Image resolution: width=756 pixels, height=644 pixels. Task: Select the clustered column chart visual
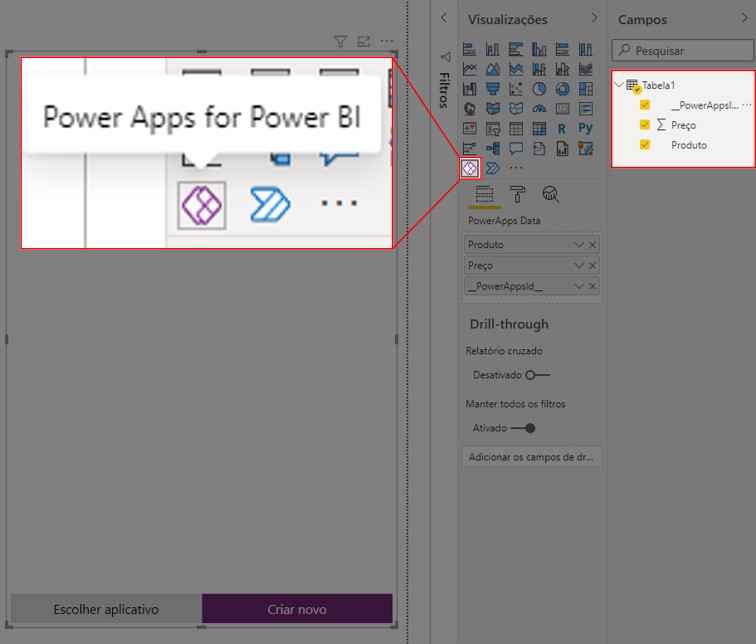click(539, 49)
